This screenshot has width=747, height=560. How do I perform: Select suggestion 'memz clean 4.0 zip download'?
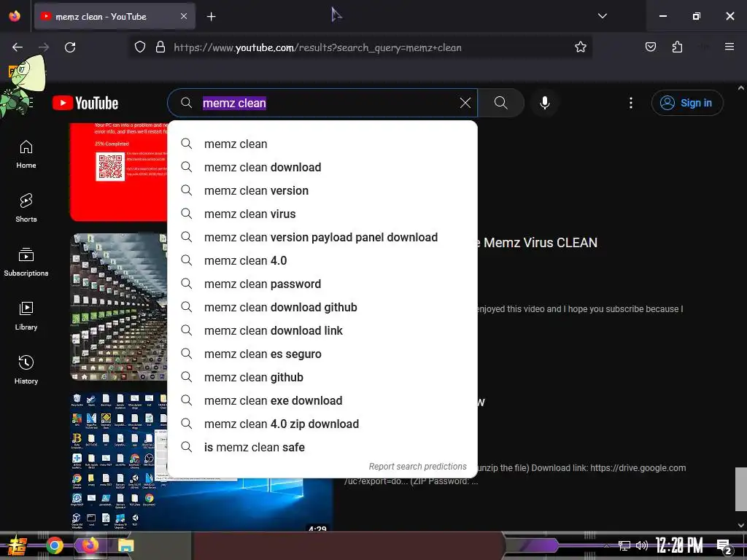point(322,424)
